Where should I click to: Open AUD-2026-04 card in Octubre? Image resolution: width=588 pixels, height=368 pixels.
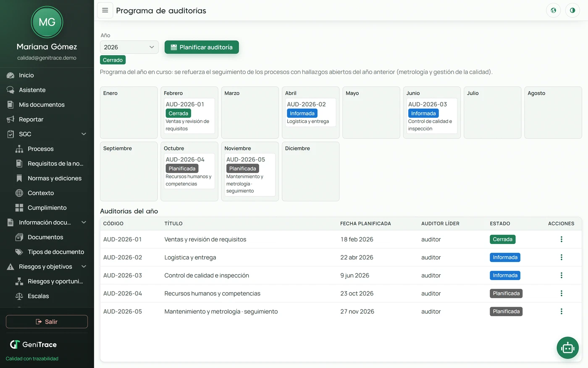[x=189, y=171]
